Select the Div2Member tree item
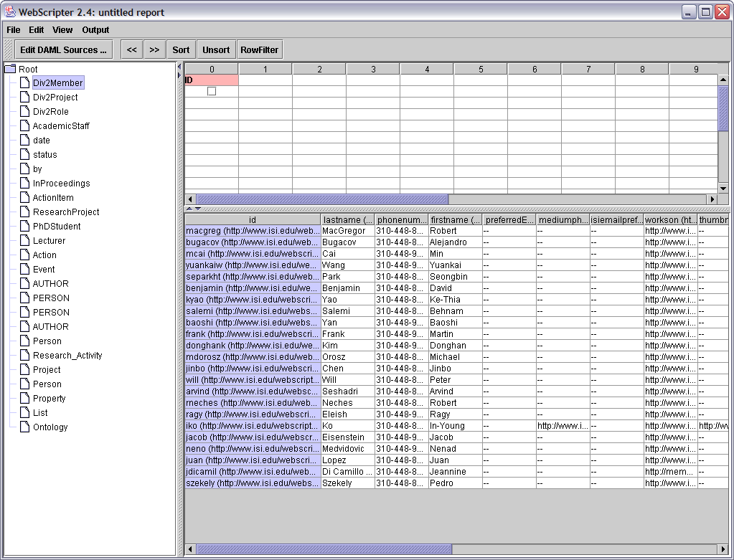734x560 pixels. tap(58, 83)
